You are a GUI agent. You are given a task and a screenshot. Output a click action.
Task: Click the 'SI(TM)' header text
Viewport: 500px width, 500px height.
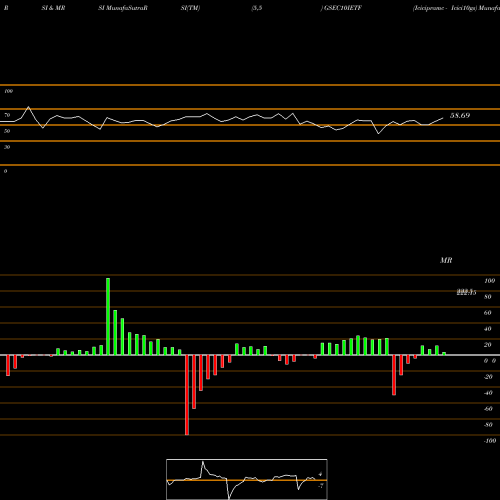tap(190, 8)
